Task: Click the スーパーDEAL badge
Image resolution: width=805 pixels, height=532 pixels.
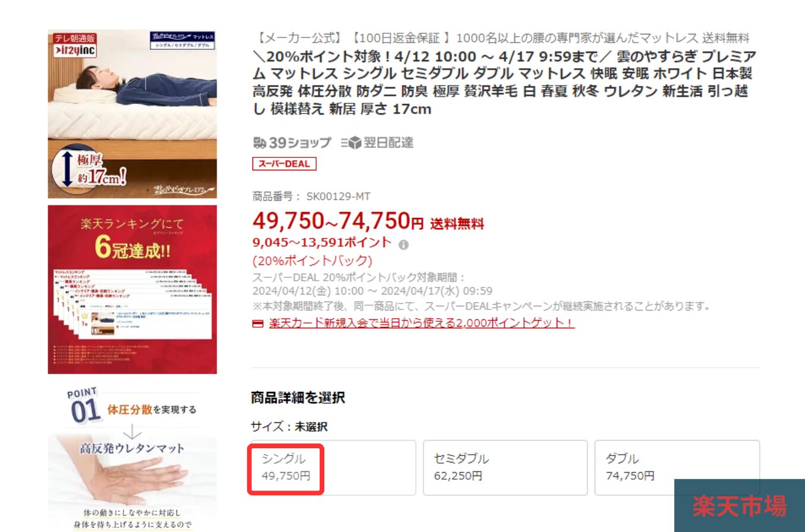Action: (284, 163)
